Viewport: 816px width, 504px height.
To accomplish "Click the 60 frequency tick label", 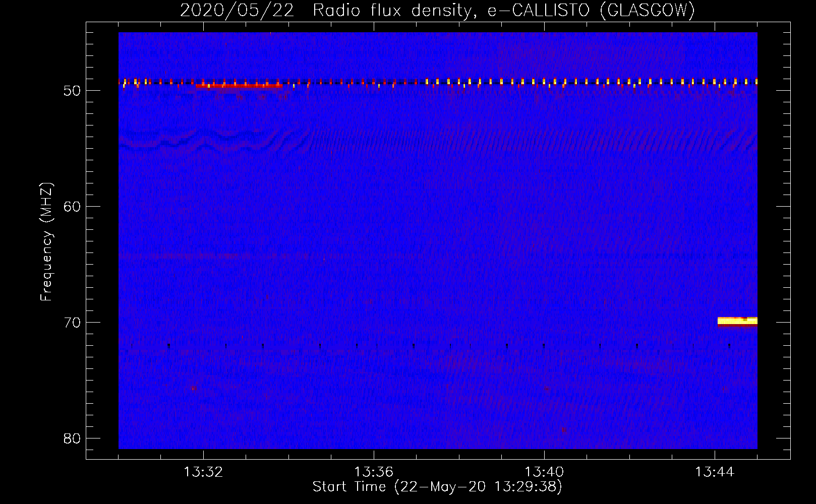I will (73, 207).
